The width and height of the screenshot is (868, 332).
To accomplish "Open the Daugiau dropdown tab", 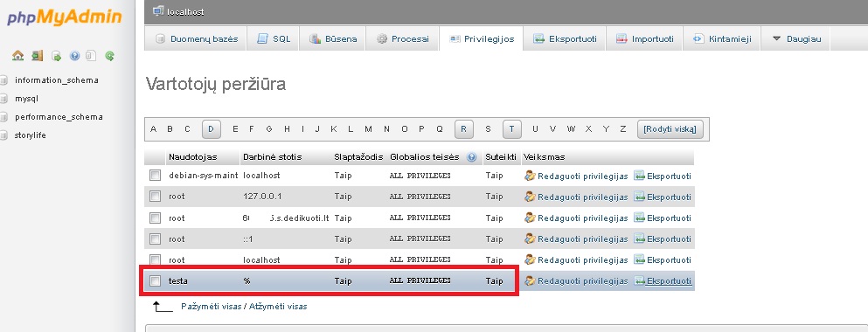I will coord(796,38).
